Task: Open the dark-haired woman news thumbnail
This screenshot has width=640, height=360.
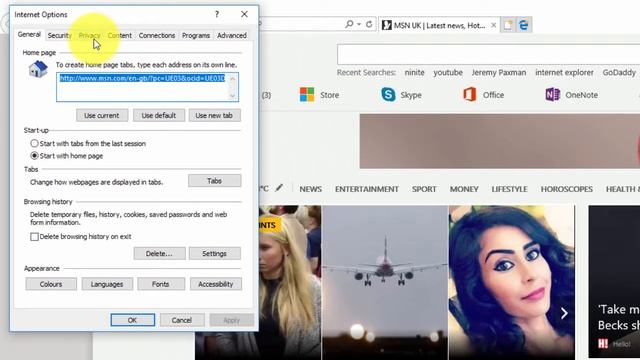Action: 512,282
